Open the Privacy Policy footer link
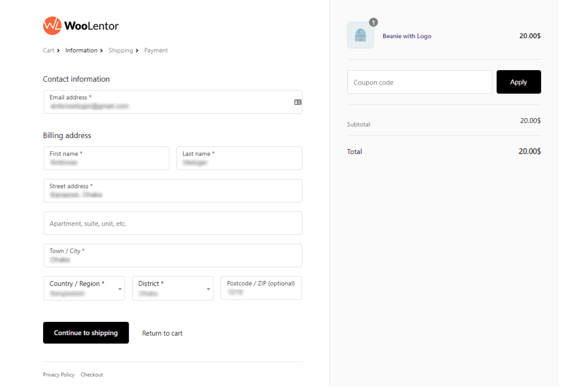The width and height of the screenshot is (566, 392). (x=59, y=375)
